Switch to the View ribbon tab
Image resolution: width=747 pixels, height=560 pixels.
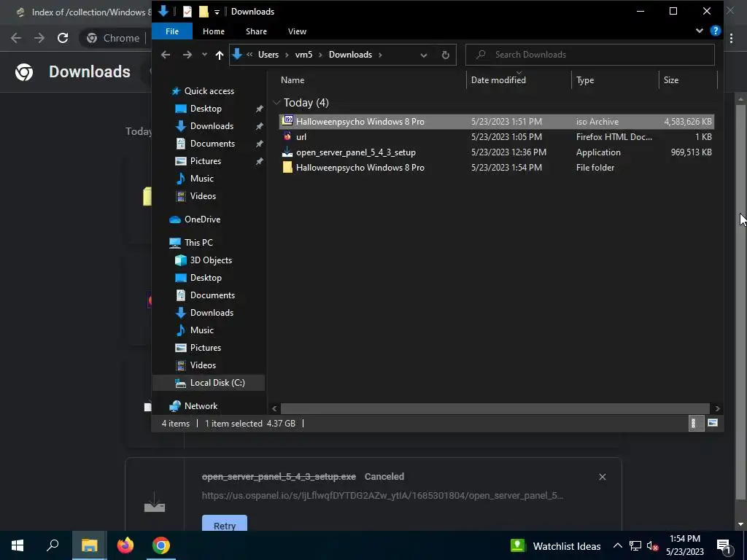pyautogui.click(x=298, y=31)
